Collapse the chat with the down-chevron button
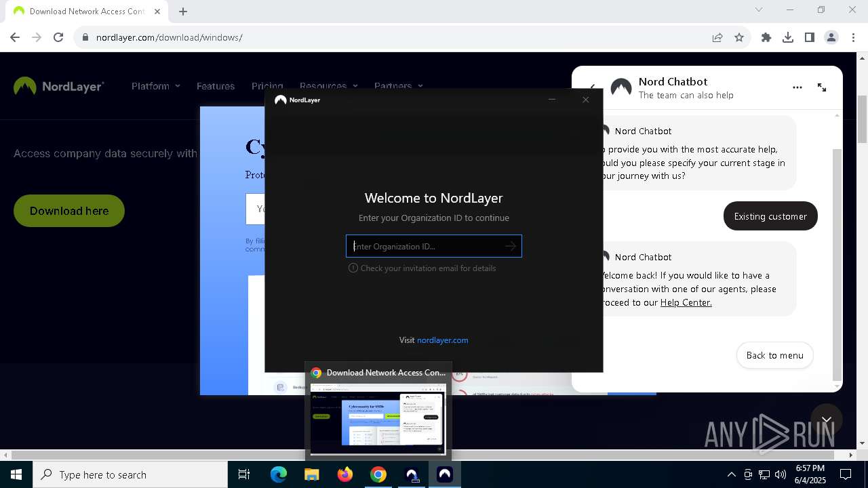 826,420
